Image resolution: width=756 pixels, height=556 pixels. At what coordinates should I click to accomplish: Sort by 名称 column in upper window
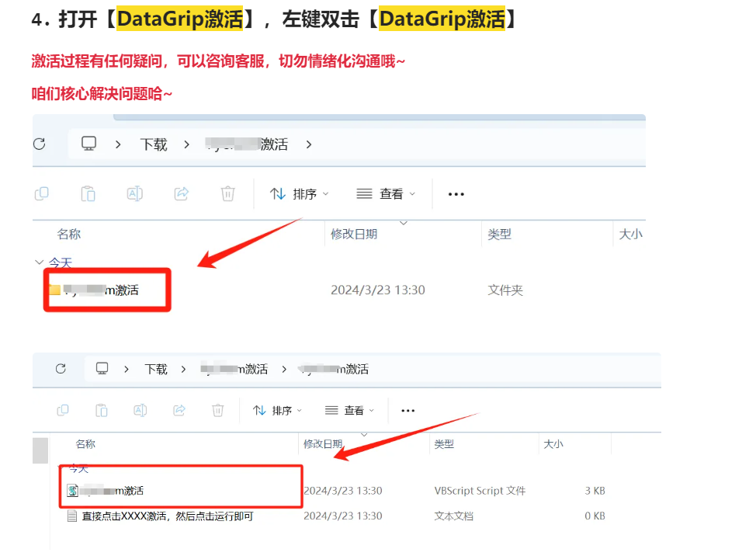pos(69,234)
